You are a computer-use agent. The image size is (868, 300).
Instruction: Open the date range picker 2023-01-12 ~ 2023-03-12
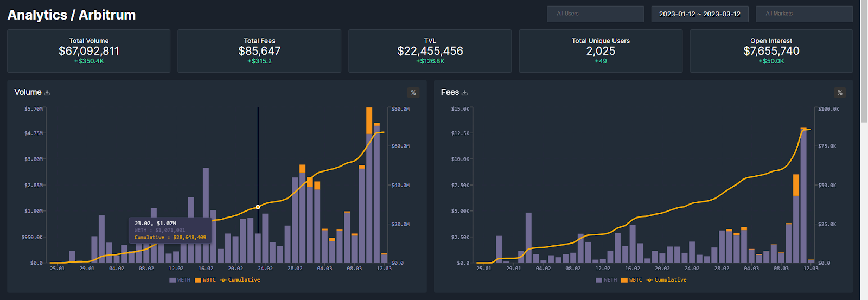tap(700, 14)
